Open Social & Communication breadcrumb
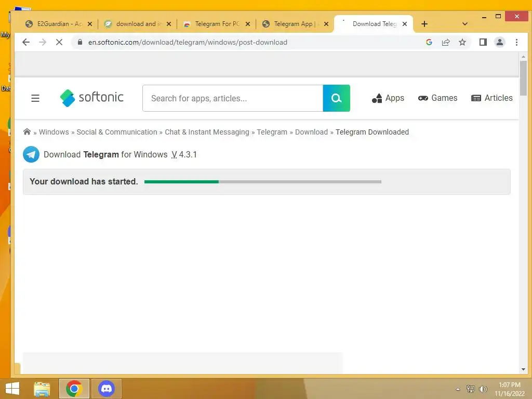The height and width of the screenshot is (399, 532). [117, 132]
